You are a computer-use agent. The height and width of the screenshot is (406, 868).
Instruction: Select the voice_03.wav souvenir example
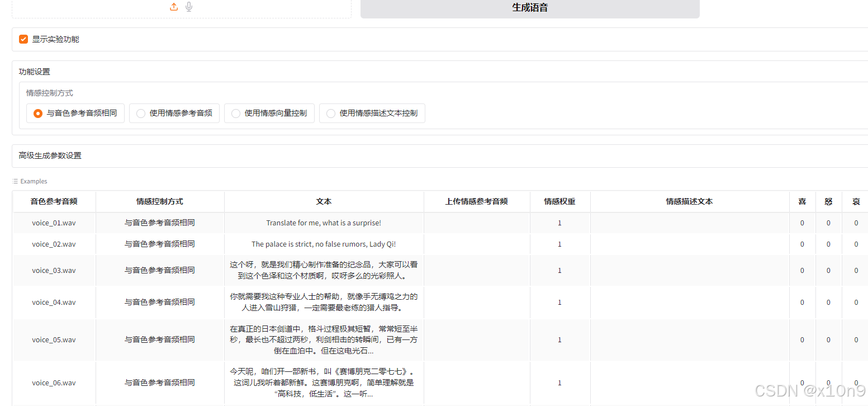(x=324, y=270)
